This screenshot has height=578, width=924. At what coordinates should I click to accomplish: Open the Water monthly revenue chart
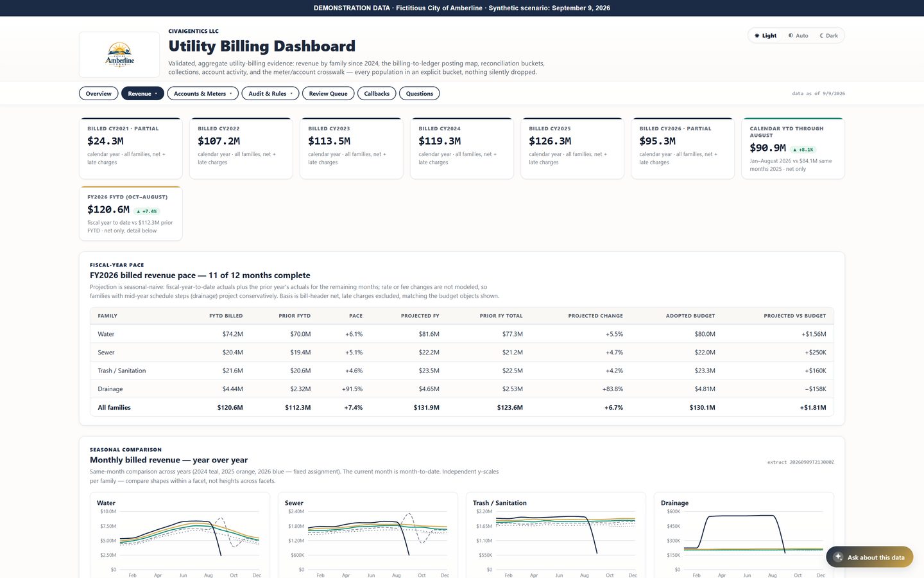180,536
